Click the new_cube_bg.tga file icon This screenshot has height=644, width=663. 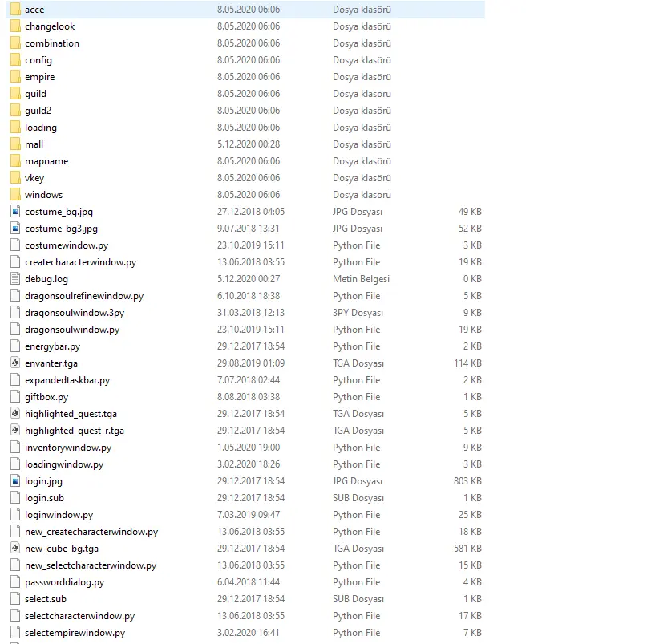click(15, 549)
